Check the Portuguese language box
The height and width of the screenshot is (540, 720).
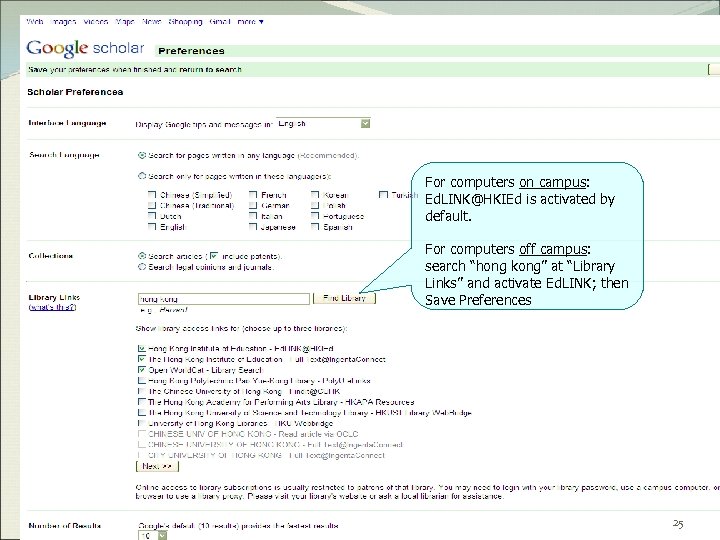pos(315,216)
